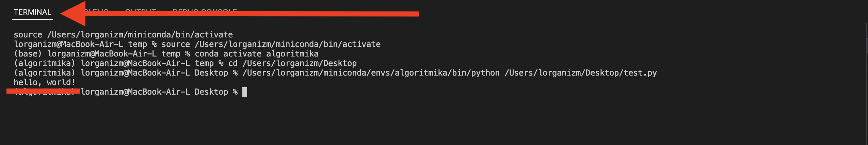The image size is (868, 145).
Task: Click the "(base)" environment prefix
Action: coord(28,54)
